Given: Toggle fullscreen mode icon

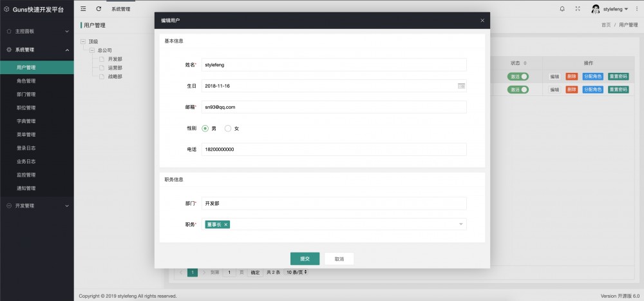Looking at the screenshot, I should 578,8.
